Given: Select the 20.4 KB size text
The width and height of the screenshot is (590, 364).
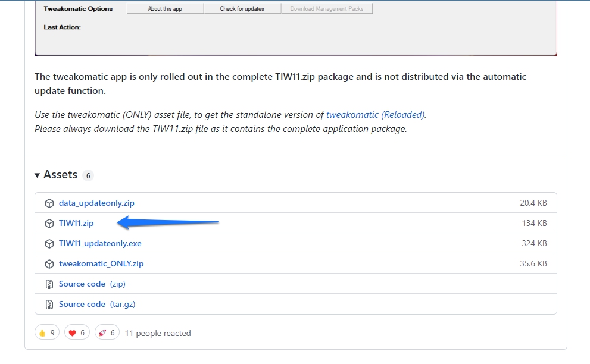Looking at the screenshot, I should click(533, 203).
